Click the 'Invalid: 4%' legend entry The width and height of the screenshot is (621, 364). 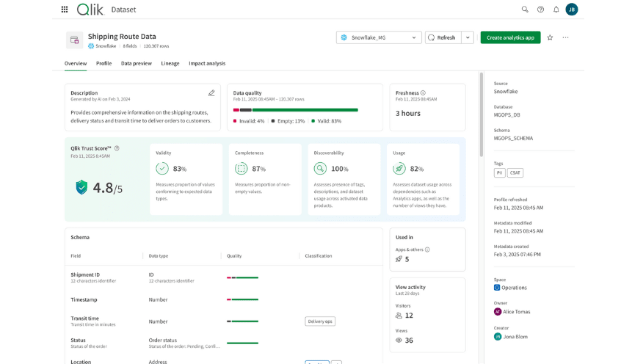tap(249, 121)
